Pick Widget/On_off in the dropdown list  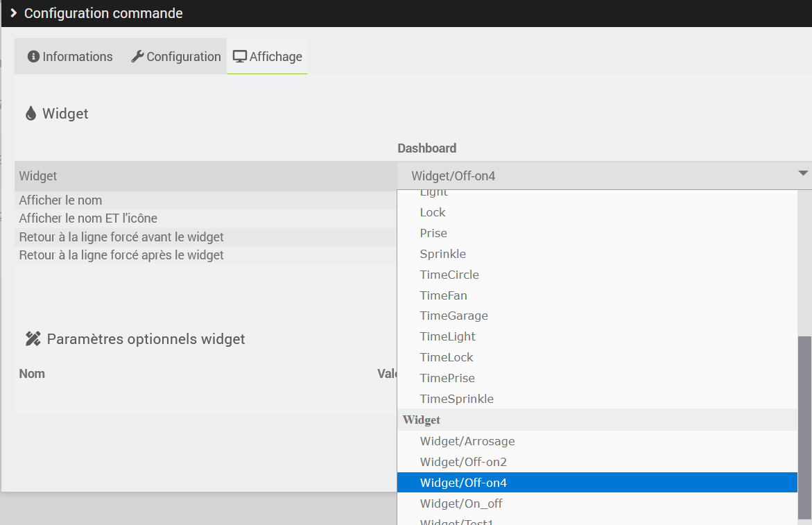coord(461,504)
